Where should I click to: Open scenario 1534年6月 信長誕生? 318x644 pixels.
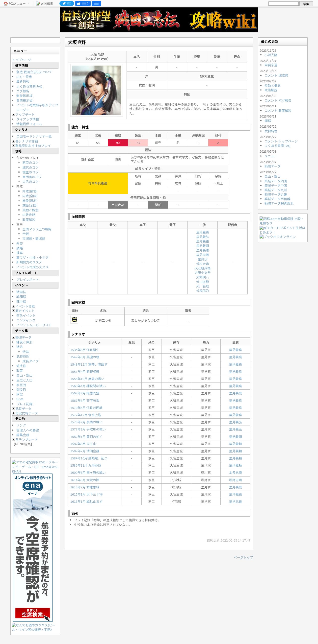click(x=84, y=350)
